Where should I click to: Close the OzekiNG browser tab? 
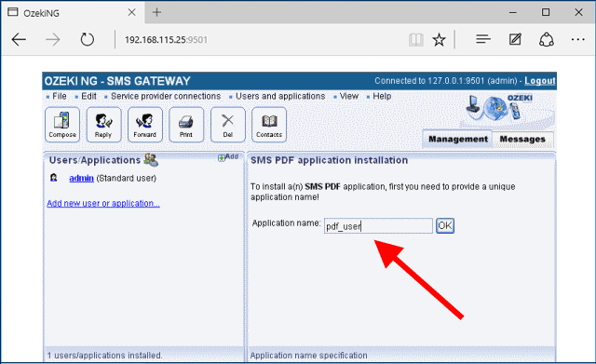132,12
